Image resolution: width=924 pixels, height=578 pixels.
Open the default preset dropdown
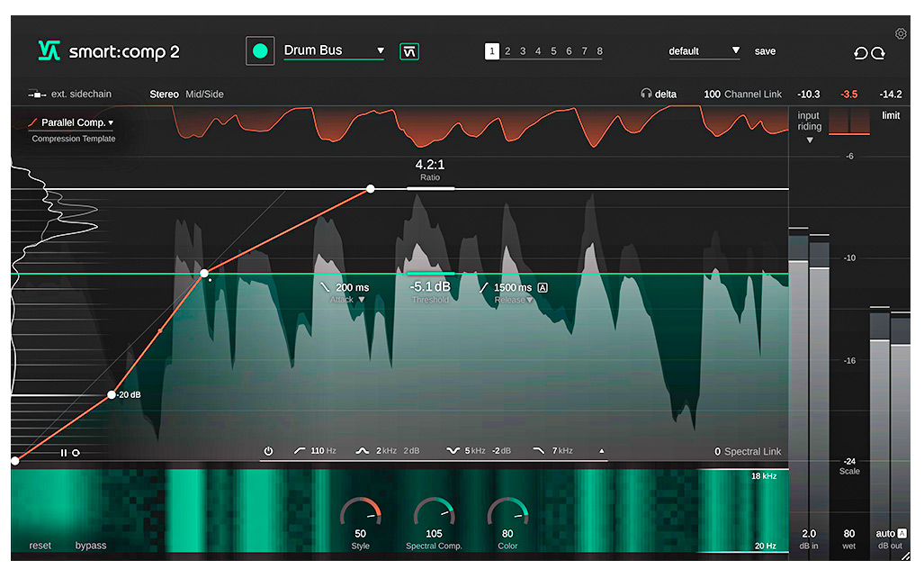click(x=735, y=51)
